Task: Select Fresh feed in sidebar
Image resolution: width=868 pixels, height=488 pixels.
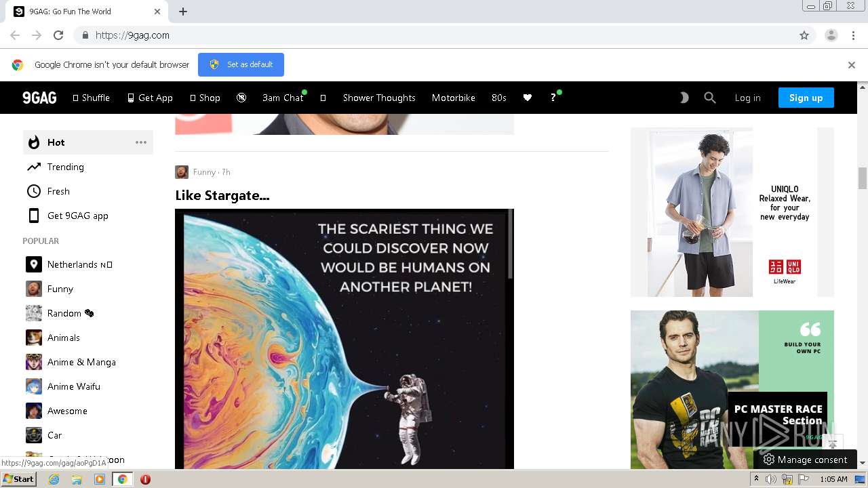Action: point(88,191)
